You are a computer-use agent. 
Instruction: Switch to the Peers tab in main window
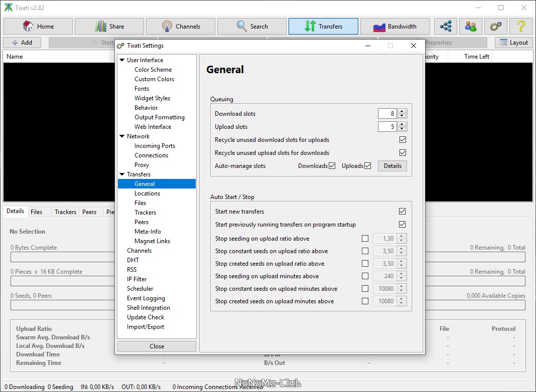click(89, 212)
